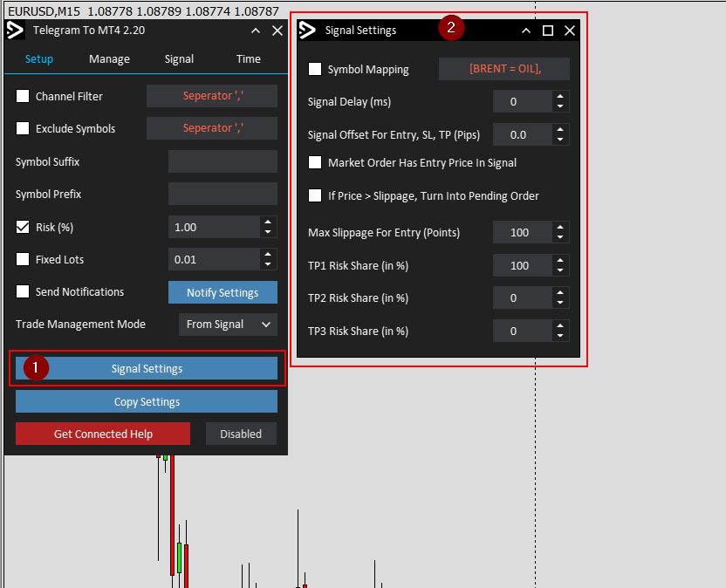This screenshot has width=726, height=588.
Task: Click Get Connected Help
Action: coord(103,434)
